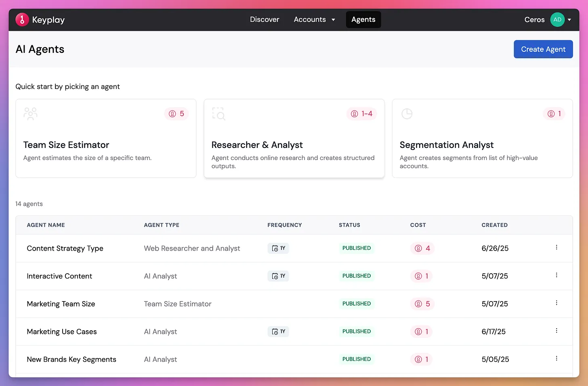
Task: Open the Marketing Use Cases agent
Action: point(62,332)
